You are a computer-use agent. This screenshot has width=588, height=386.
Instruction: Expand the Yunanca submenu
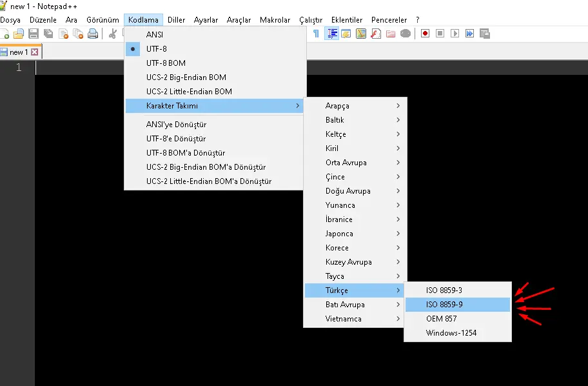coord(355,205)
